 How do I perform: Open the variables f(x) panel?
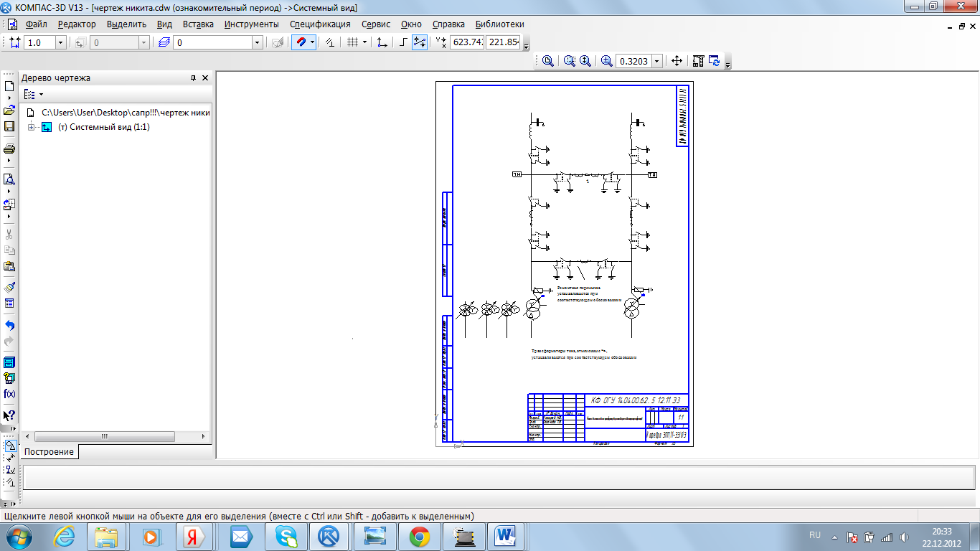(9, 394)
